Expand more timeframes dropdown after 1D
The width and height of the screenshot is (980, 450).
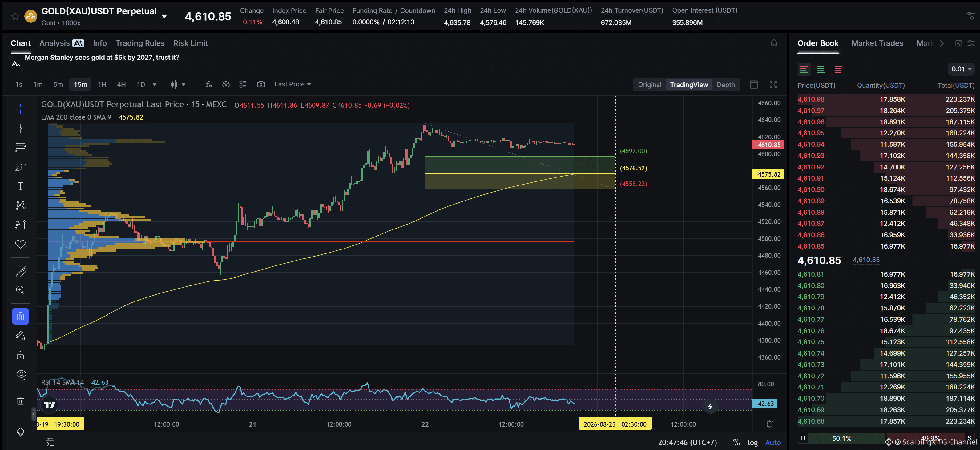[x=155, y=84]
